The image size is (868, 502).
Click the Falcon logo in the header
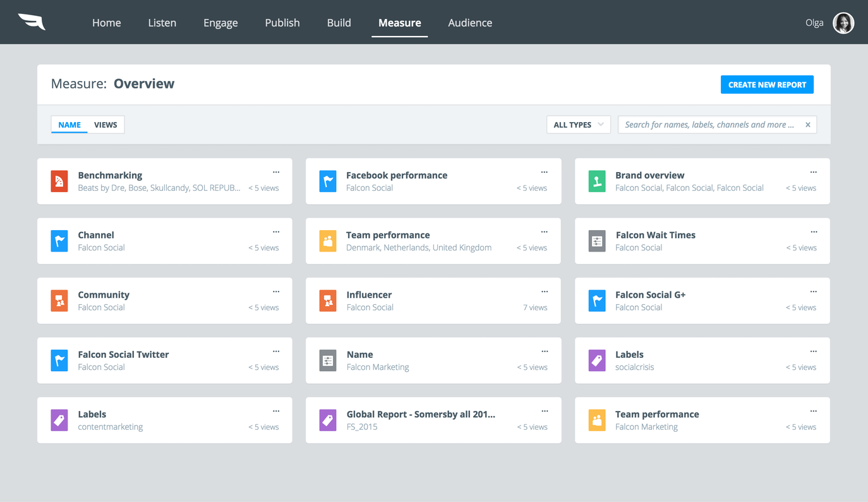point(32,21)
